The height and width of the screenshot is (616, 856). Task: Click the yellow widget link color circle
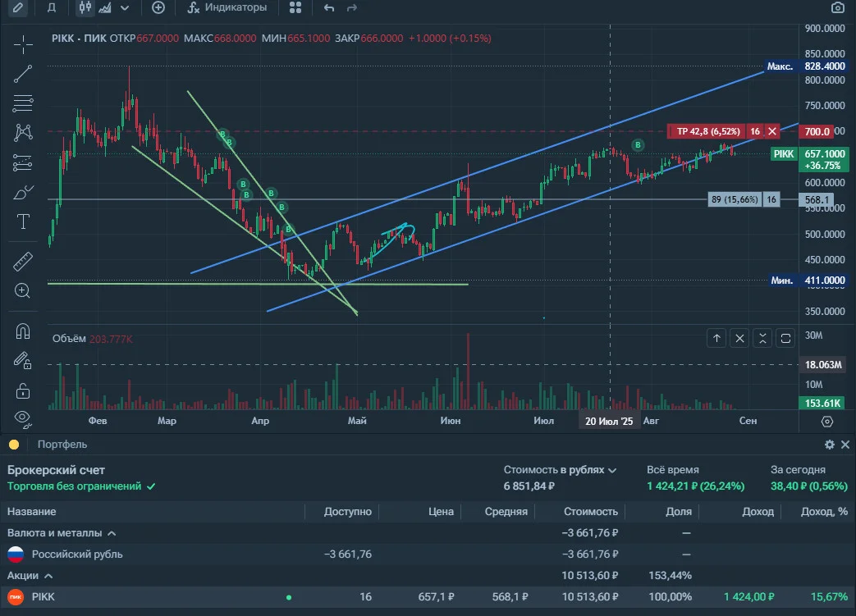pos(14,445)
